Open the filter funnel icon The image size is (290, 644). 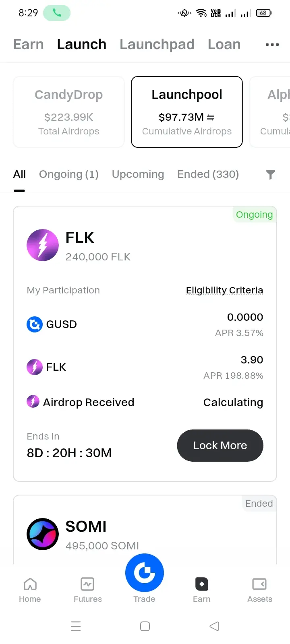[x=271, y=174]
